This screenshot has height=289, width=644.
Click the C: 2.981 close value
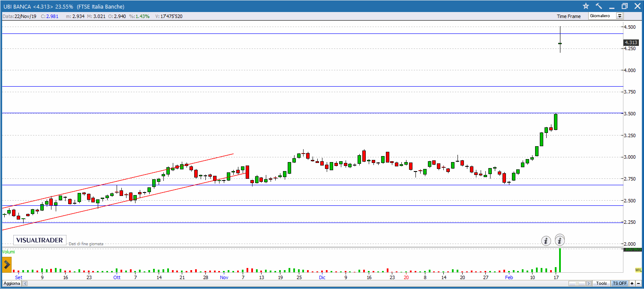pyautogui.click(x=50, y=16)
